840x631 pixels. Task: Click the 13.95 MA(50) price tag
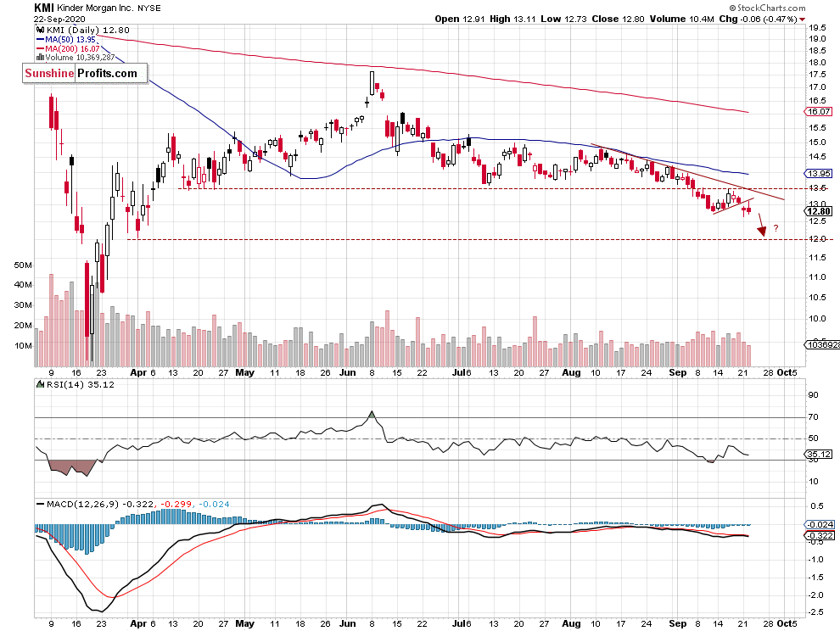coord(818,173)
